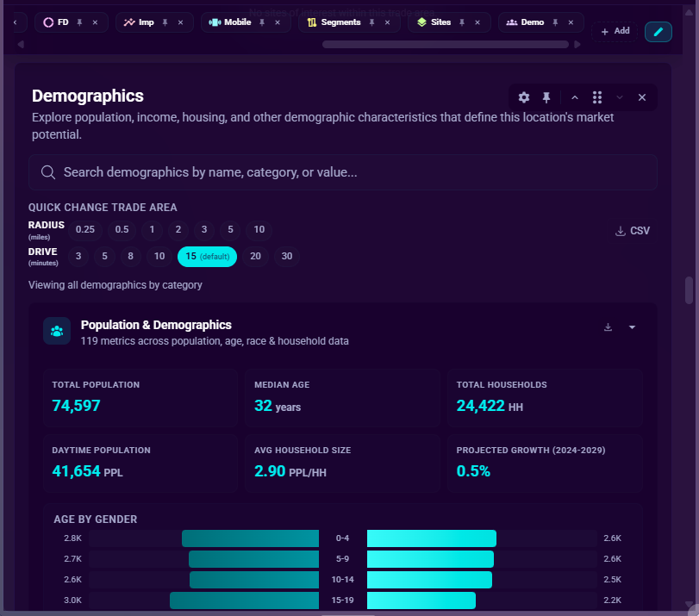Download Population & Demographics section data

pos(608,327)
